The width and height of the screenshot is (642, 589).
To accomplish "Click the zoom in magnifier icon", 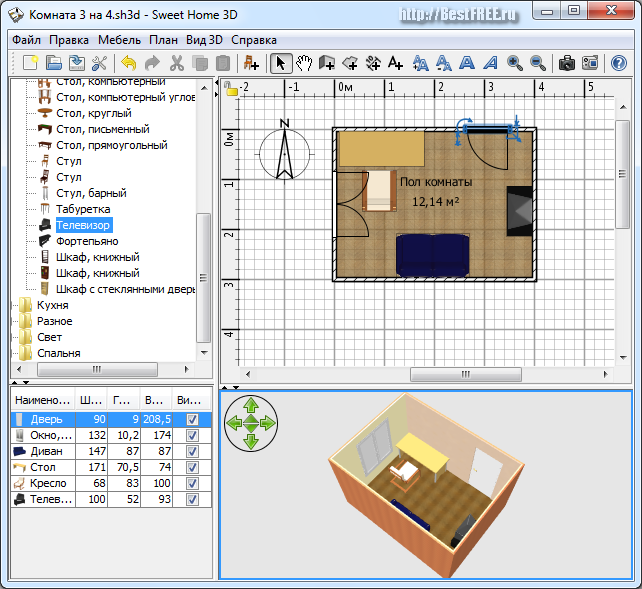I will [515, 63].
